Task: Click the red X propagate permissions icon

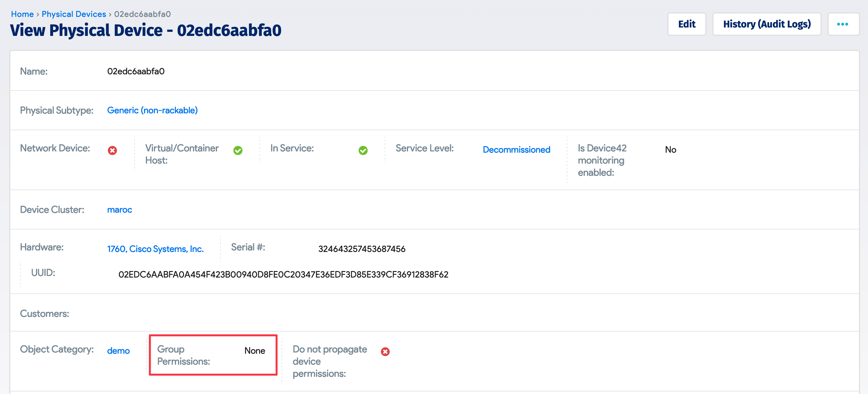Action: (385, 352)
